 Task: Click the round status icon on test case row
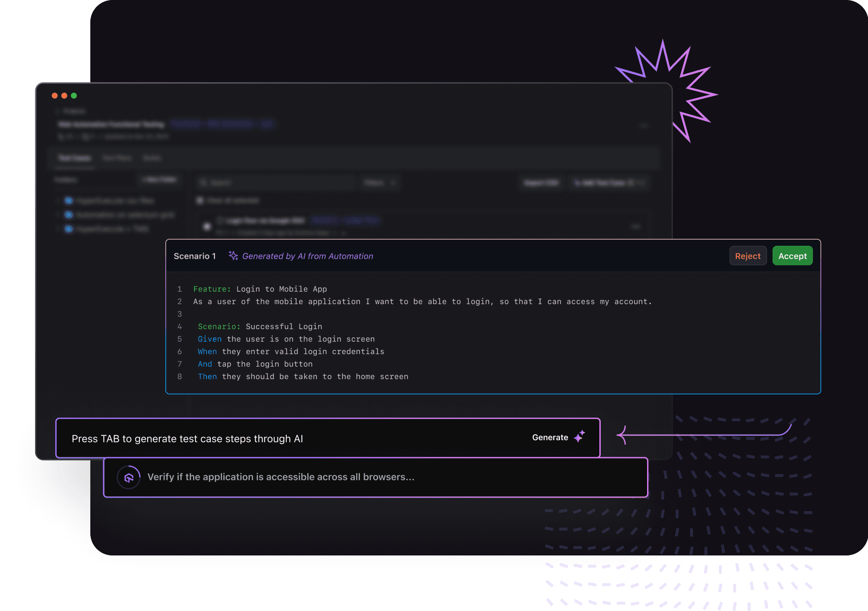click(x=207, y=226)
